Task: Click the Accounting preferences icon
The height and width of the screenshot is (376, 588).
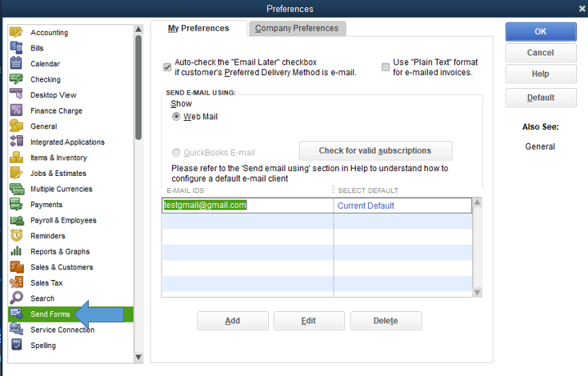Action: click(16, 32)
